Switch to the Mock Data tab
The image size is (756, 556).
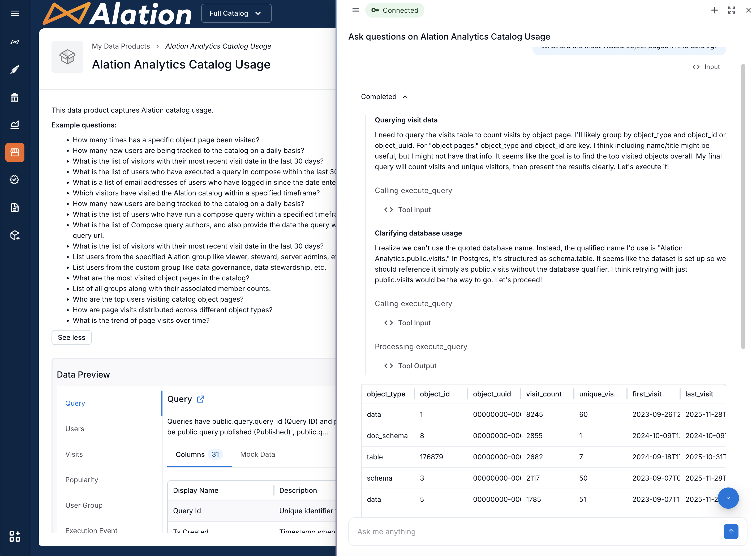coord(257,454)
